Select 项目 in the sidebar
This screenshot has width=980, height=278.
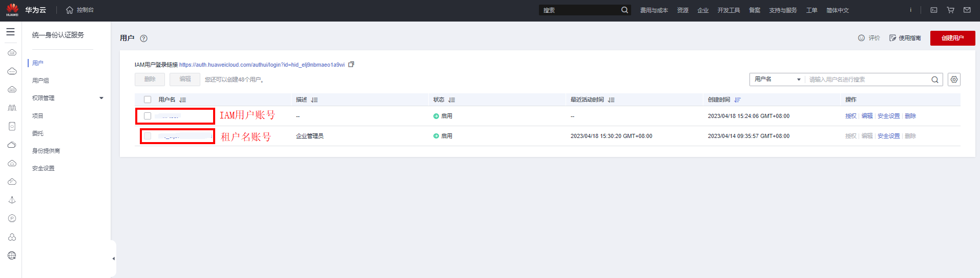click(x=37, y=116)
